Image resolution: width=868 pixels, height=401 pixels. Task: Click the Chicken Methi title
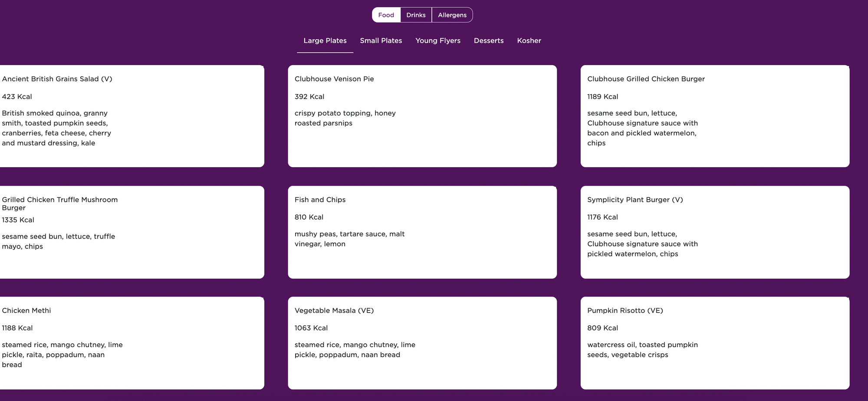click(26, 311)
